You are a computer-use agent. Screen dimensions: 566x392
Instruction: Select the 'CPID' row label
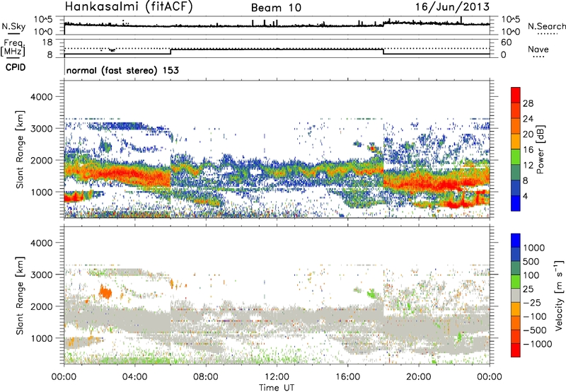(x=16, y=67)
